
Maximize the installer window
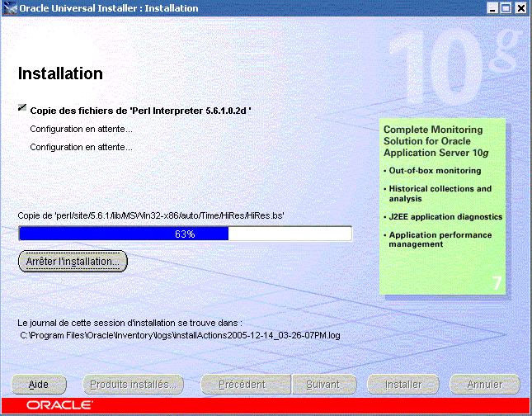click(x=506, y=8)
